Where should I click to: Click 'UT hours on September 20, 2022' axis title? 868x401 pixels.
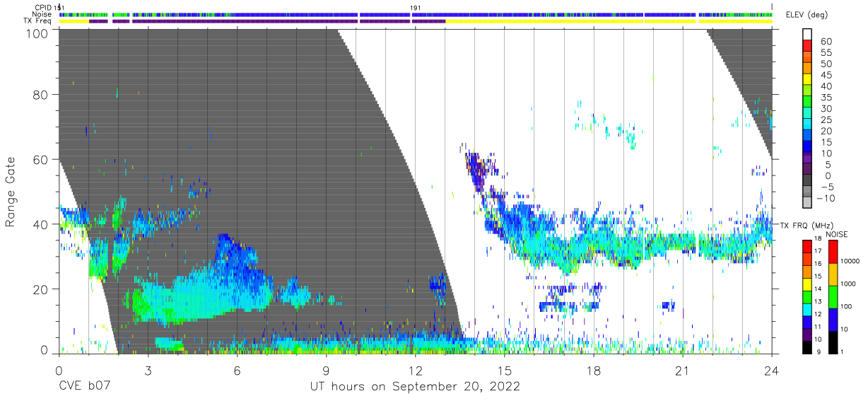pyautogui.click(x=415, y=387)
